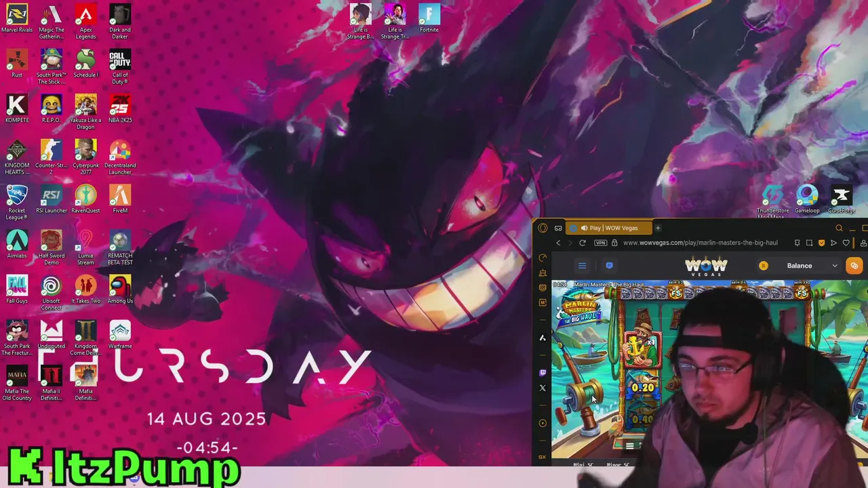Image resolution: width=868 pixels, height=488 pixels.
Task: Open Thunderstore Mod Manager icon
Action: [x=772, y=202]
